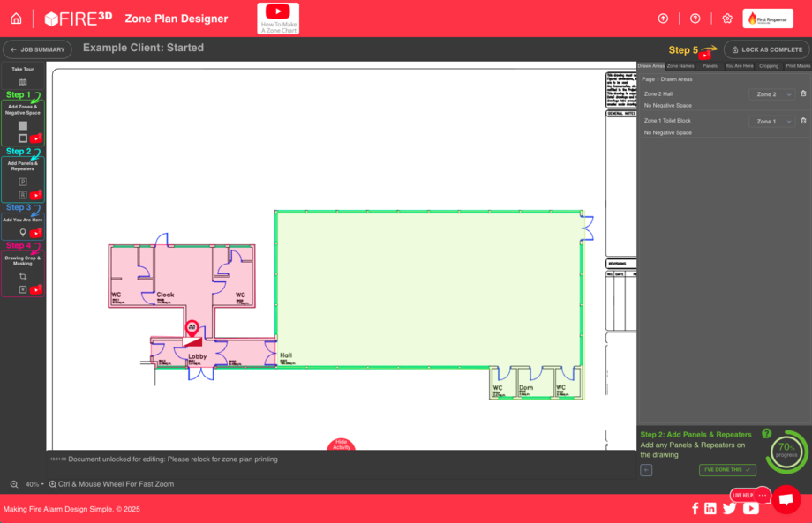The width and height of the screenshot is (812, 523).
Task: Play the Step 1 YouTube tutorial
Action: point(35,138)
